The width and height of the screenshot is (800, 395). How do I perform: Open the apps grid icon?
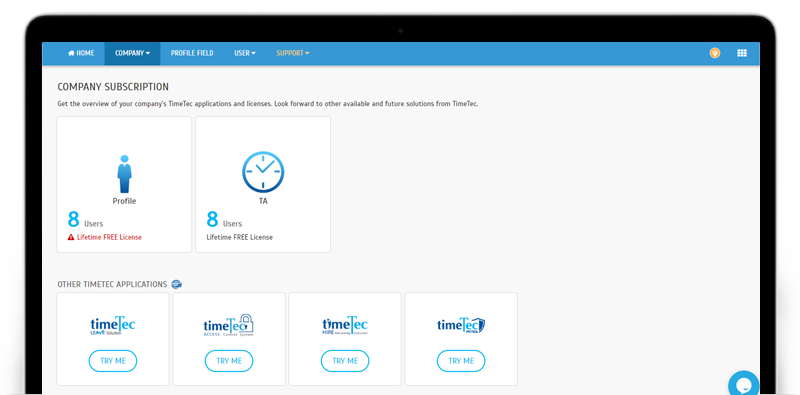pyautogui.click(x=742, y=53)
